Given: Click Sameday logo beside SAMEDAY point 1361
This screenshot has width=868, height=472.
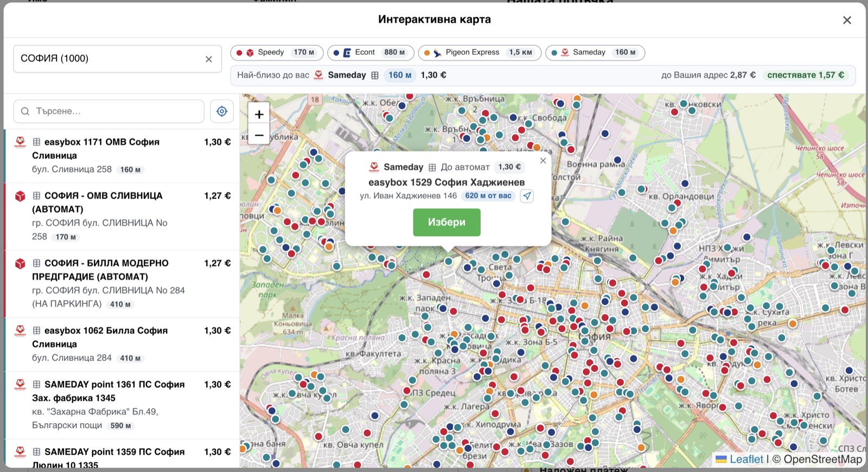Looking at the screenshot, I should pyautogui.click(x=20, y=384).
